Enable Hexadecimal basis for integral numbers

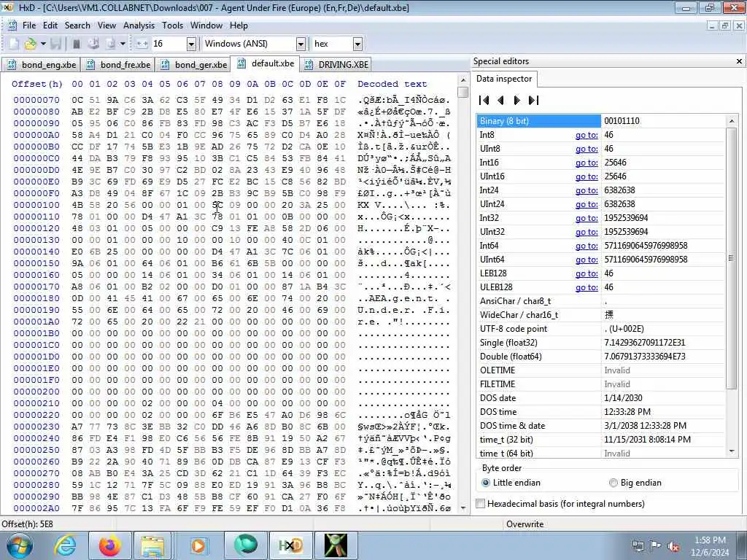point(560,504)
